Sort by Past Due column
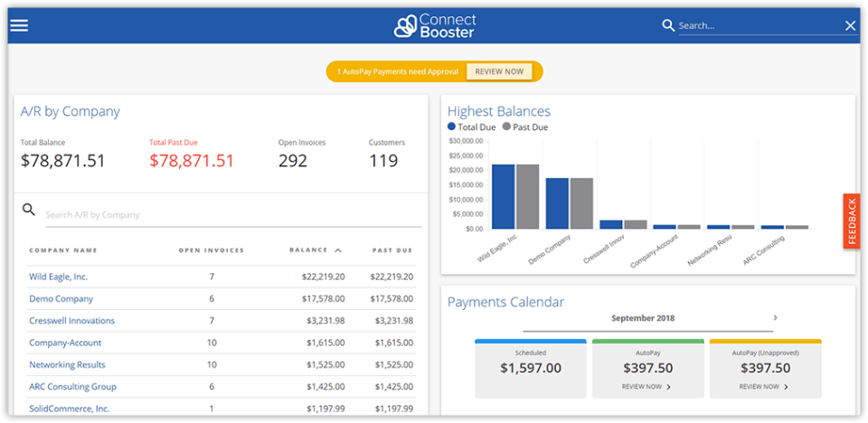The height and width of the screenshot is (423, 868). tap(392, 250)
